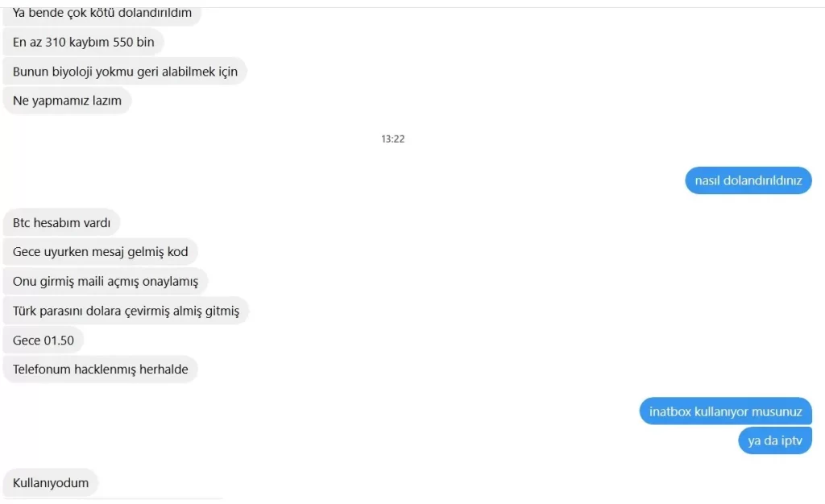825x504 pixels.
Task: Click the 'Telefonum hacklenmış herhalde' message
Action: 100,369
